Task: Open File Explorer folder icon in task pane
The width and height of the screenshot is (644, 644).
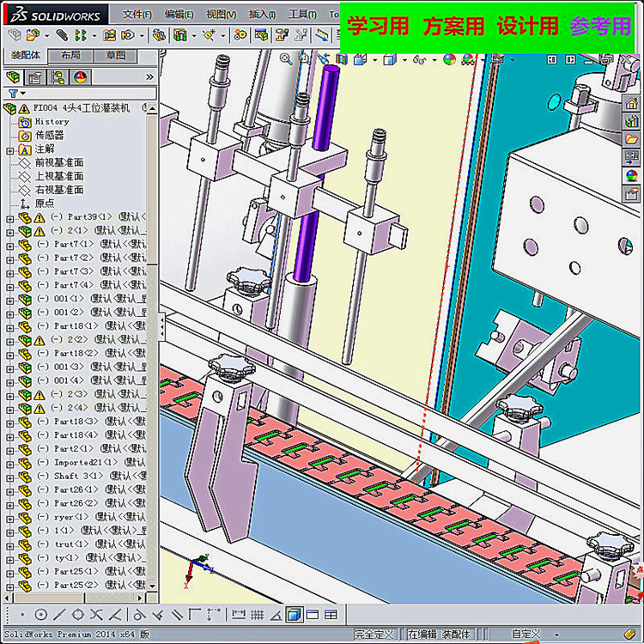Action: click(631, 139)
